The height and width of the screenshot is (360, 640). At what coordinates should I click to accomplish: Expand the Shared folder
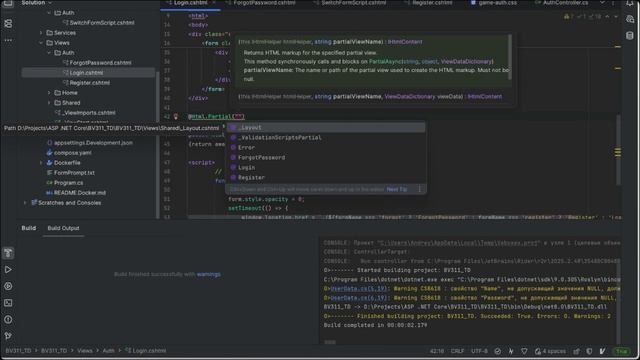pyautogui.click(x=49, y=103)
